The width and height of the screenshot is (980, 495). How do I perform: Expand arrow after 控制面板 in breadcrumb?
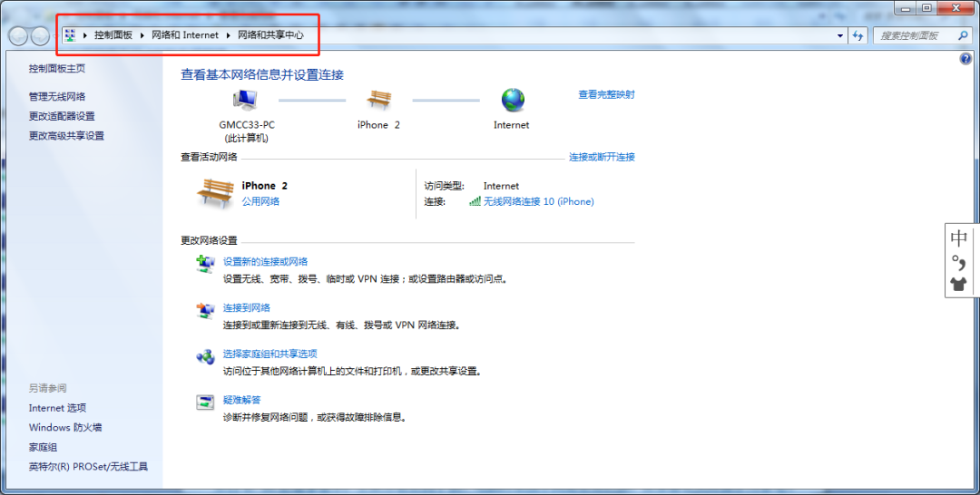point(142,35)
